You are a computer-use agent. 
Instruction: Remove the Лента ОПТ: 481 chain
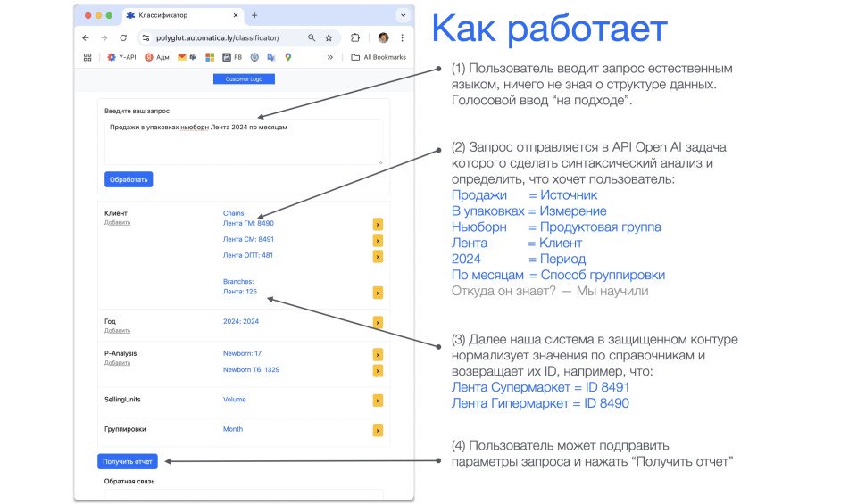pyautogui.click(x=378, y=256)
